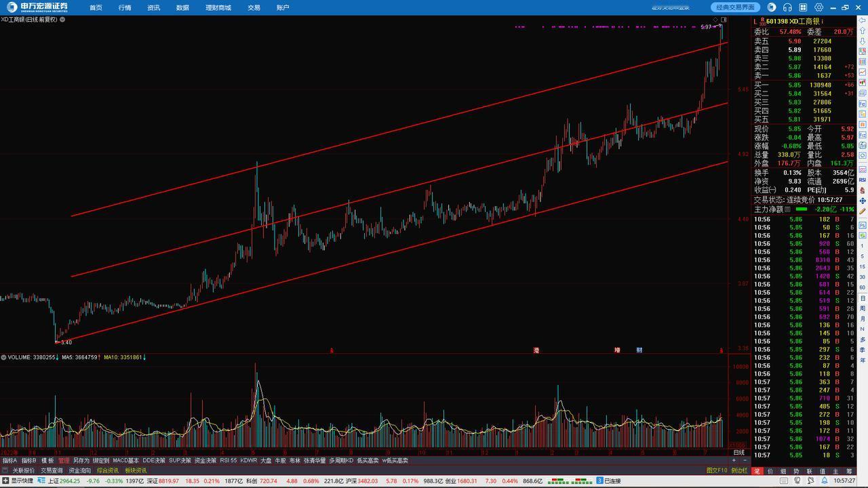
Task: Toggle 收益 (一) period switch
Action: point(773,190)
